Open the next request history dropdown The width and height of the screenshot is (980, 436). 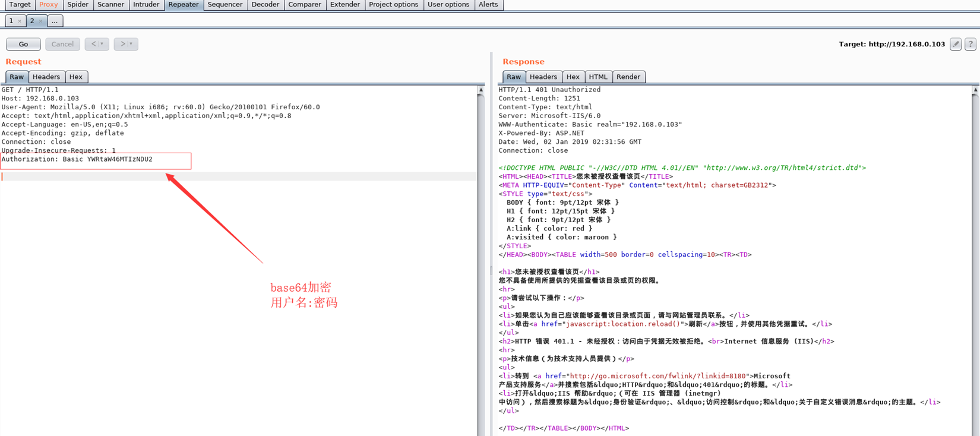126,44
